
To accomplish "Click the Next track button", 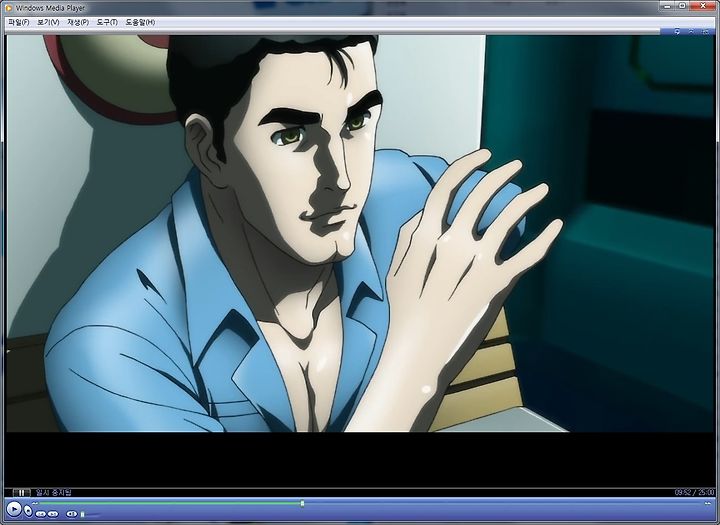I will tap(53, 514).
